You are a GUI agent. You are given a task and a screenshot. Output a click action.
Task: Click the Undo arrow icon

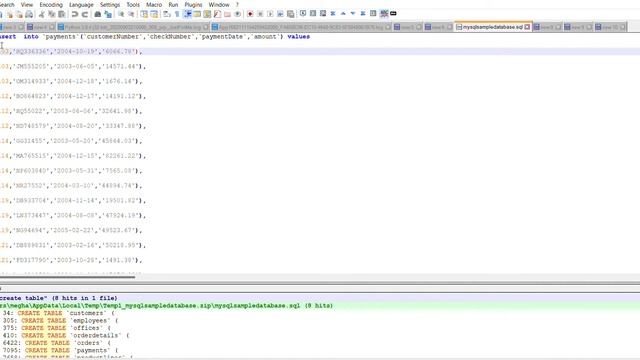(x=75, y=14)
